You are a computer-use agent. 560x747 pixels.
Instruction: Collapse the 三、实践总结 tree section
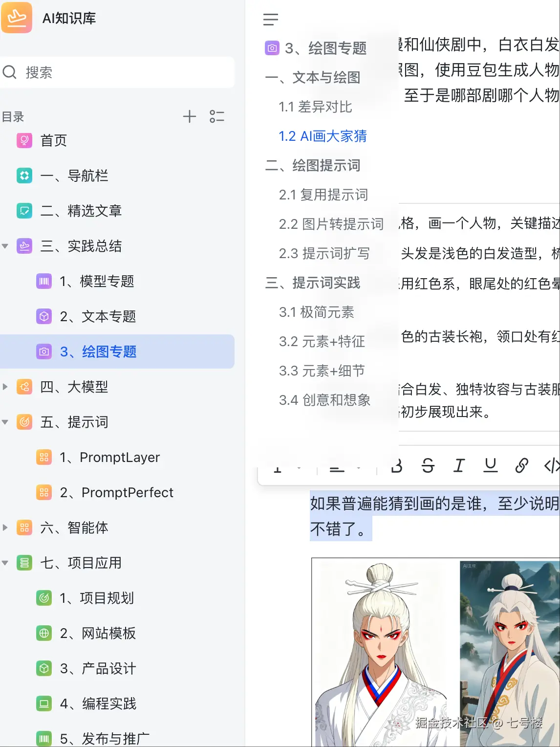point(5,246)
